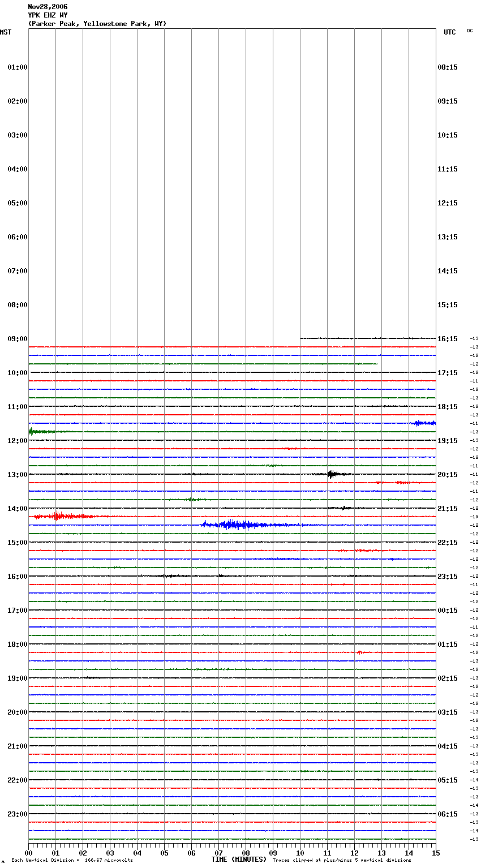Screen dimensions: 481x868
Task: Click the MST column header
Action: point(6,32)
